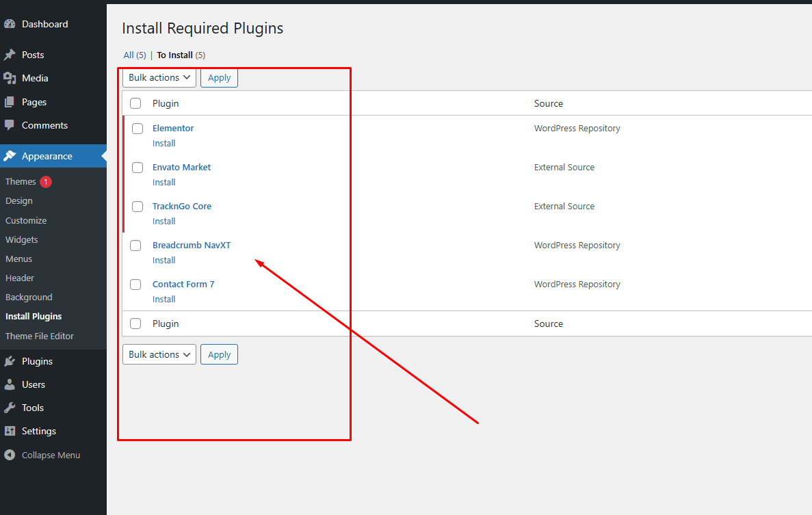This screenshot has width=812, height=515.
Task: Toggle select-all checkbox in table header
Action: (135, 103)
